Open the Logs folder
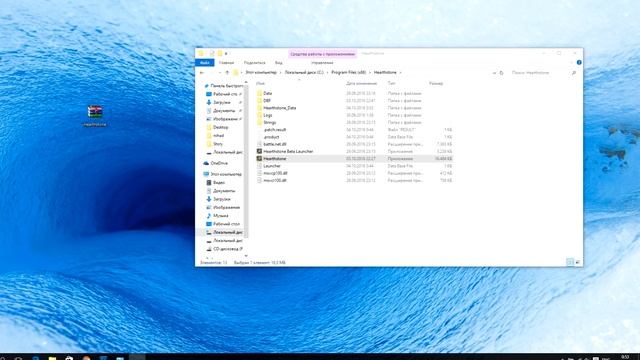Screen dimensions: 640x360 tap(268, 116)
